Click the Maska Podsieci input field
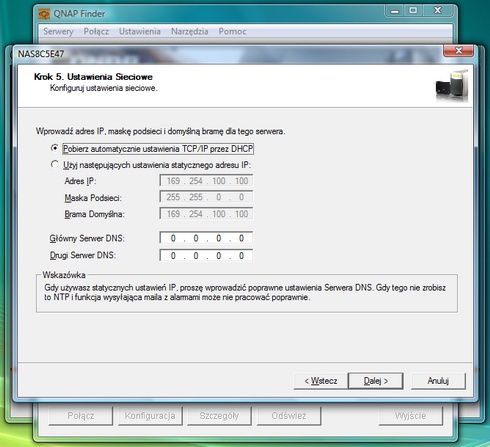Screen dimensions: 490x447 coord(206,197)
